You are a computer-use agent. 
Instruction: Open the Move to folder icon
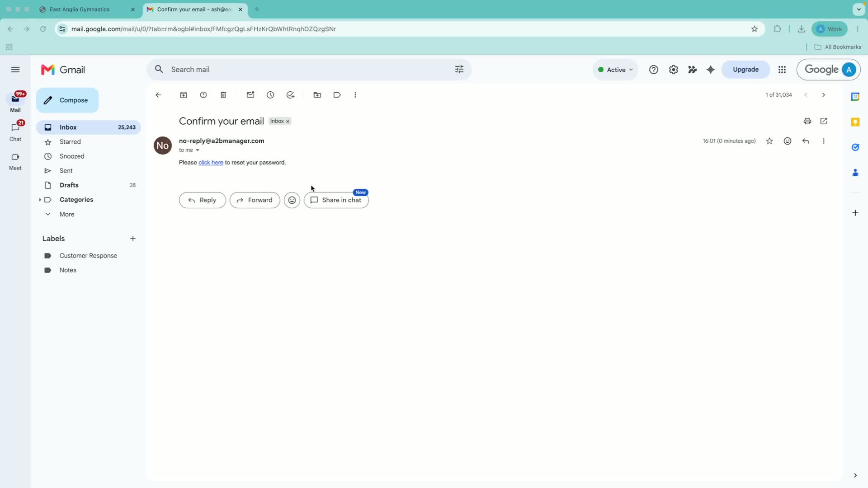click(x=317, y=95)
